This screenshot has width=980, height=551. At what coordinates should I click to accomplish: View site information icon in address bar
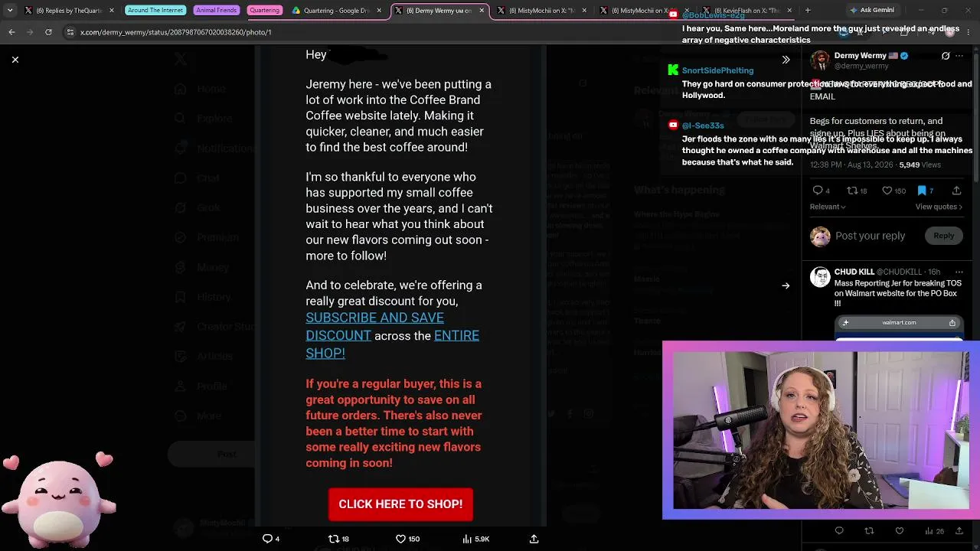tap(70, 32)
